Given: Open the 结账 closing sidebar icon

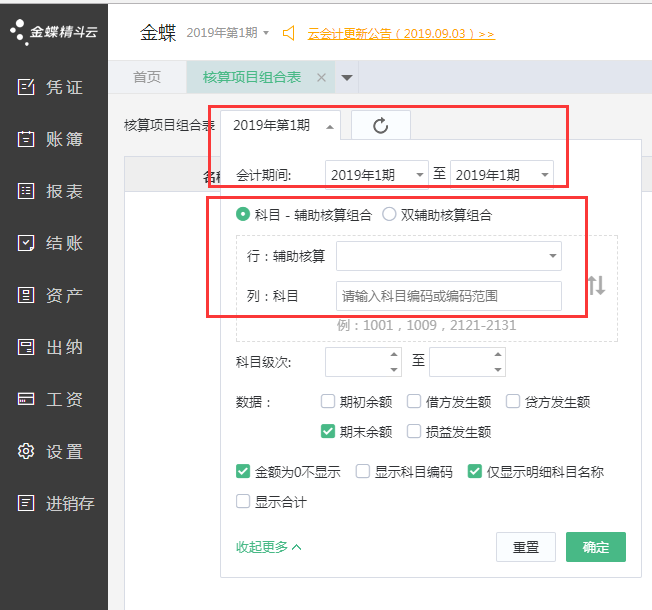Looking at the screenshot, I should 27,243.
